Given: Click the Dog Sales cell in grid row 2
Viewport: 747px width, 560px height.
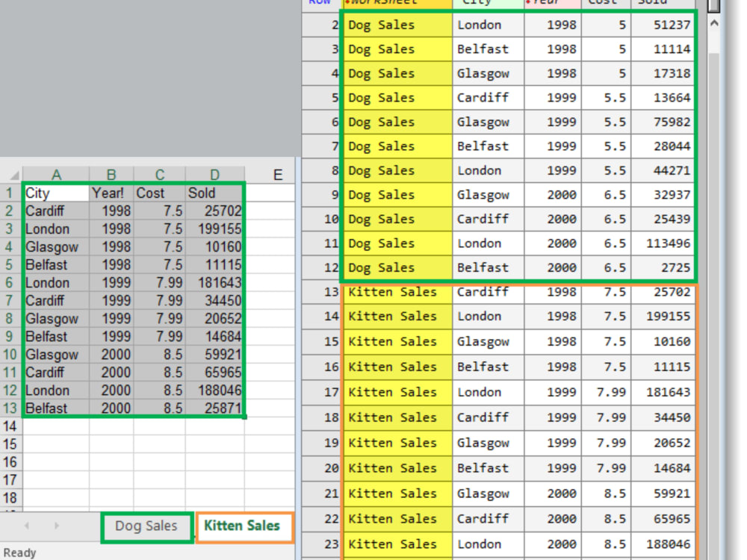Looking at the screenshot, I should 398,25.
